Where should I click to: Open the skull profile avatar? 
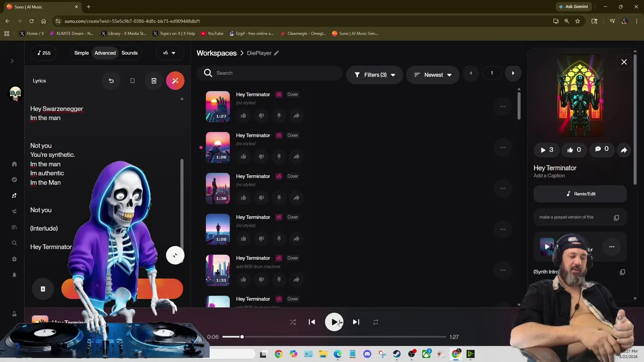pyautogui.click(x=15, y=94)
